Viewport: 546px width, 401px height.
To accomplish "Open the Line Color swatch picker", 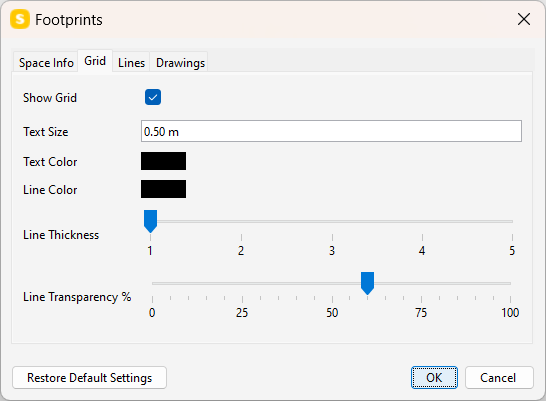I will [x=163, y=189].
